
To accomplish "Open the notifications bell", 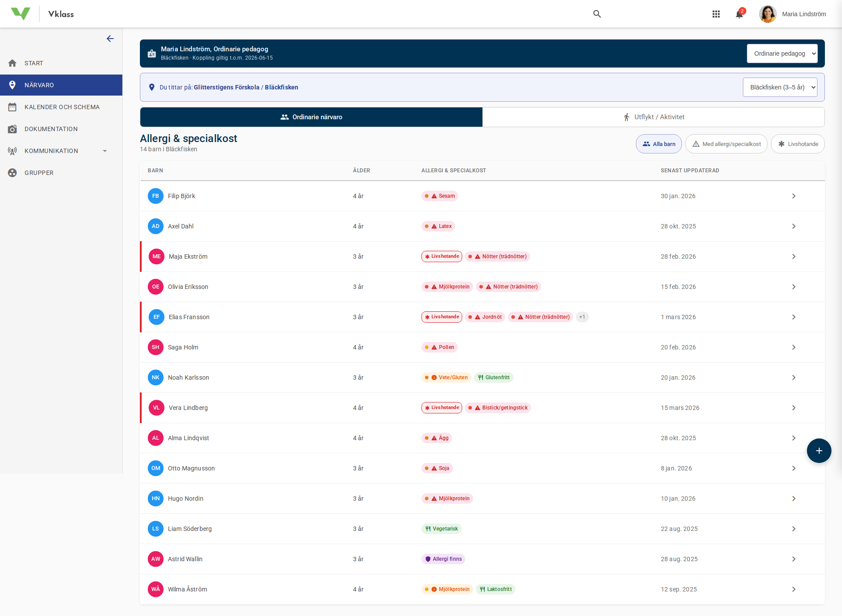I will (x=739, y=14).
